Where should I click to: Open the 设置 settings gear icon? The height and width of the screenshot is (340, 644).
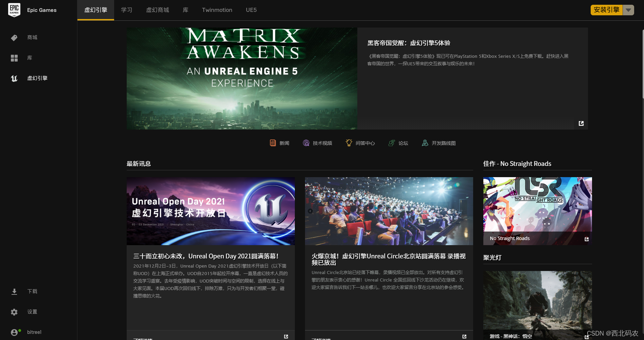point(14,312)
